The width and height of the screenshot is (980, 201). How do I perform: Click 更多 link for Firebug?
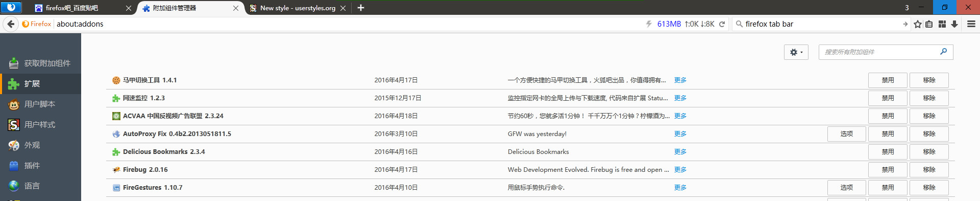(x=680, y=170)
